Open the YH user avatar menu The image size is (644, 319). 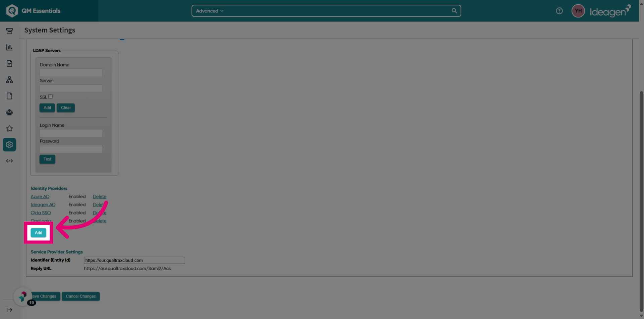pos(578,11)
